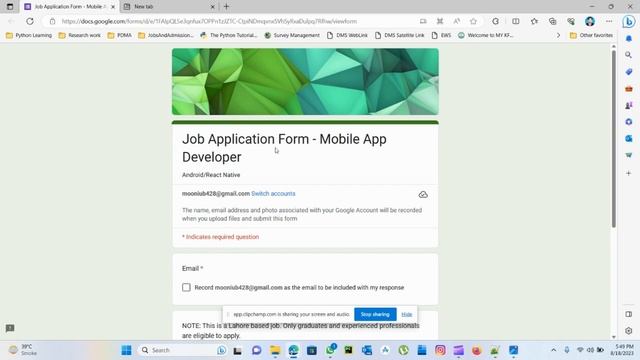Add this page to favorites star
The width and height of the screenshot is (640, 360).
pos(473,21)
